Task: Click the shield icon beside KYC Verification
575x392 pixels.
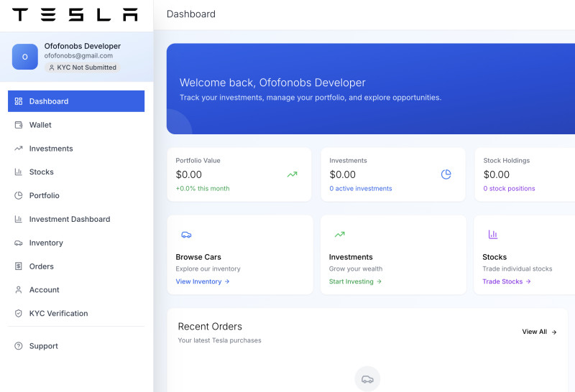Action: (19, 314)
